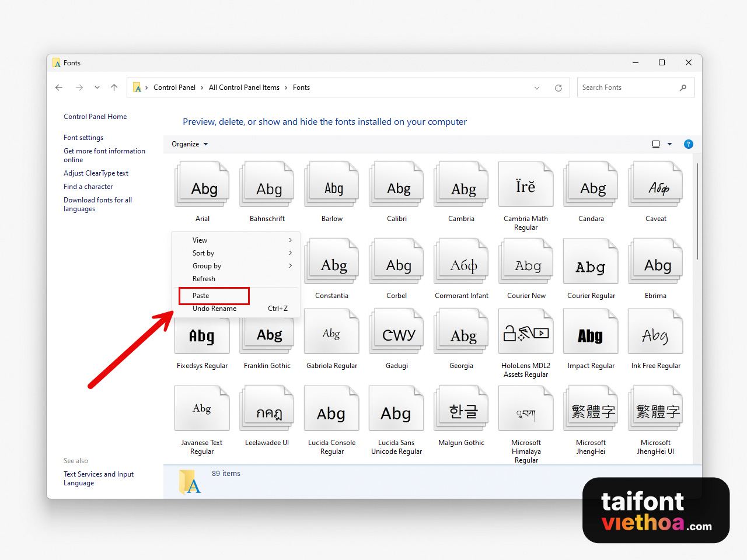Click the Search Fonts input box

point(627,87)
